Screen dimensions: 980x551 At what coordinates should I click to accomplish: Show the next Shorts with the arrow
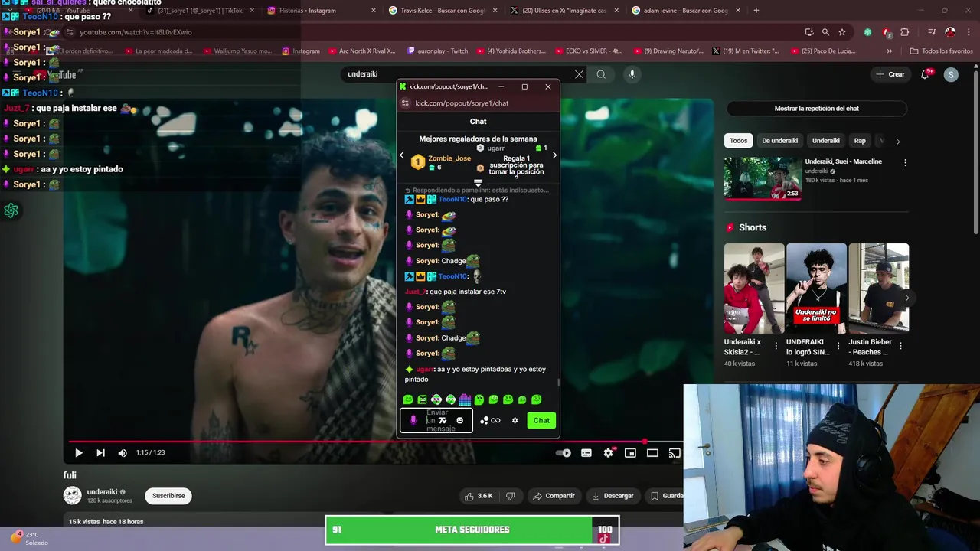click(x=907, y=298)
